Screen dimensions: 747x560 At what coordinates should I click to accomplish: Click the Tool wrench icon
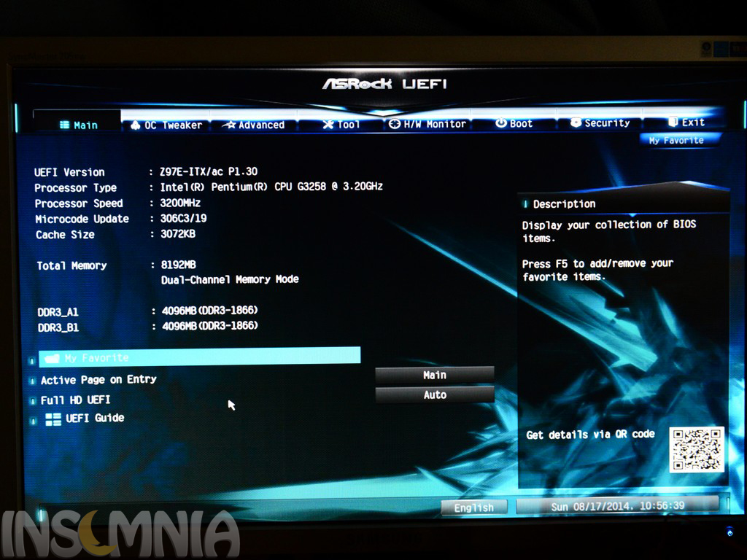coord(328,124)
